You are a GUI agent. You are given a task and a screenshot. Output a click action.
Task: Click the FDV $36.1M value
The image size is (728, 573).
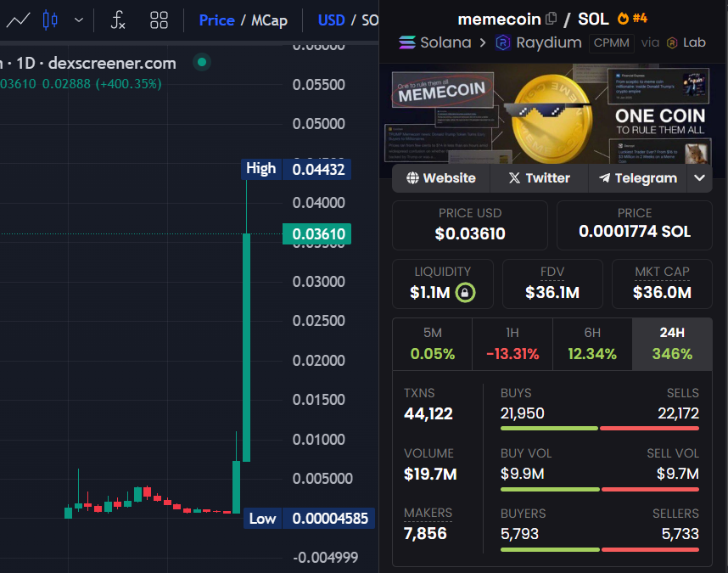click(x=552, y=293)
